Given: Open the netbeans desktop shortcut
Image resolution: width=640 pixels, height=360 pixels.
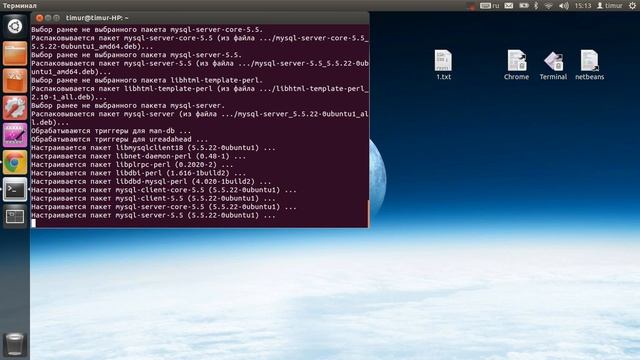Looking at the screenshot, I should [x=589, y=65].
